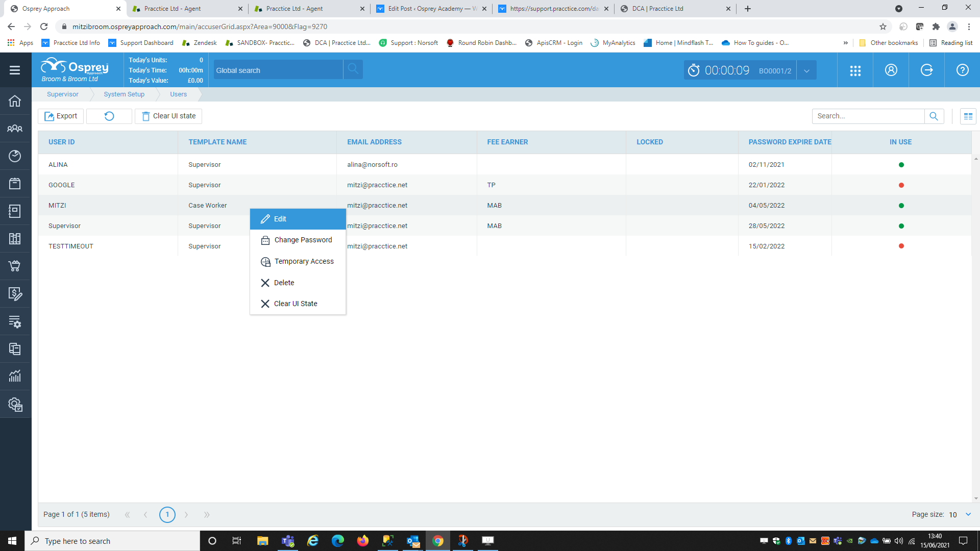Choose Temporary Access from the context menu
The height and width of the screenshot is (551, 980).
(304, 261)
